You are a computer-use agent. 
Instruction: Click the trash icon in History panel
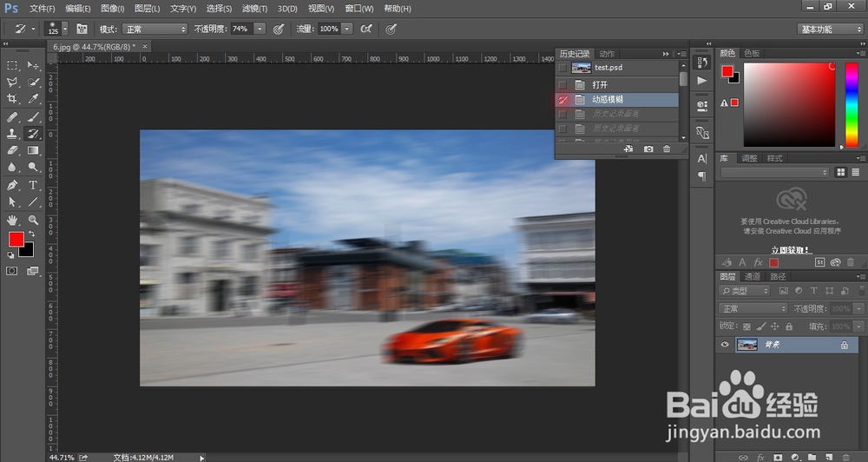pyautogui.click(x=667, y=149)
